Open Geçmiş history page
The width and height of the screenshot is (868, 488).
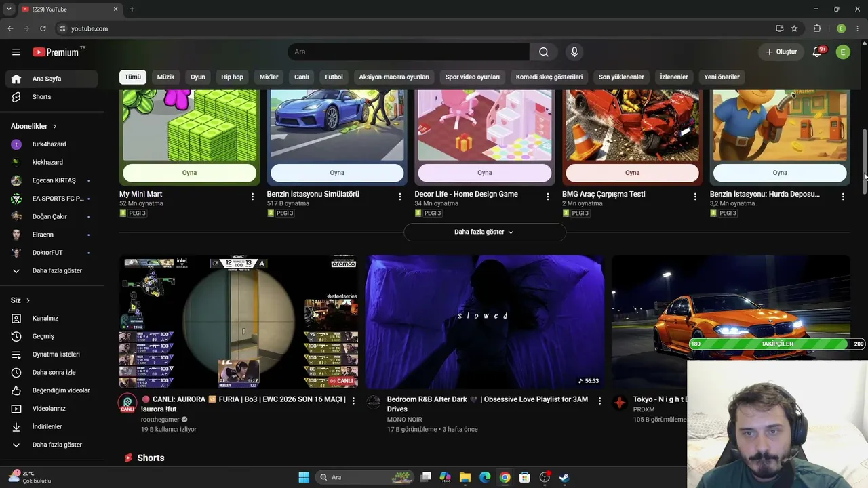pyautogui.click(x=52, y=336)
